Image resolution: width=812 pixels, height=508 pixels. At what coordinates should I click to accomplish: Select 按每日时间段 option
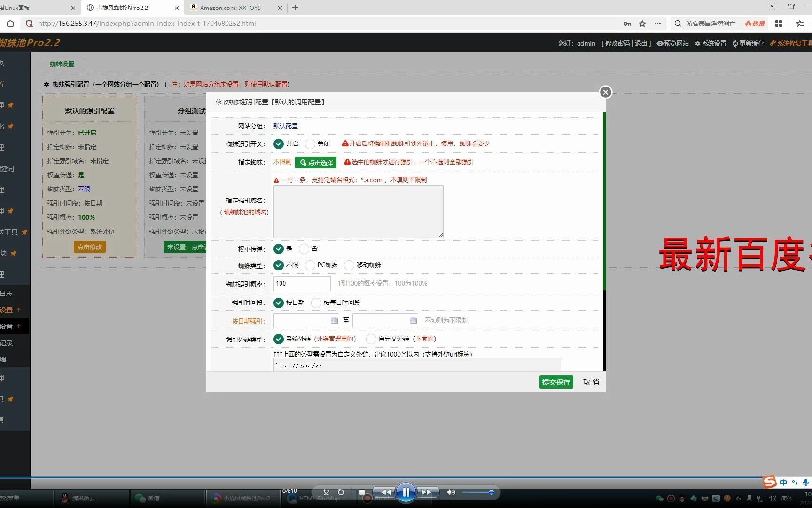(x=316, y=303)
